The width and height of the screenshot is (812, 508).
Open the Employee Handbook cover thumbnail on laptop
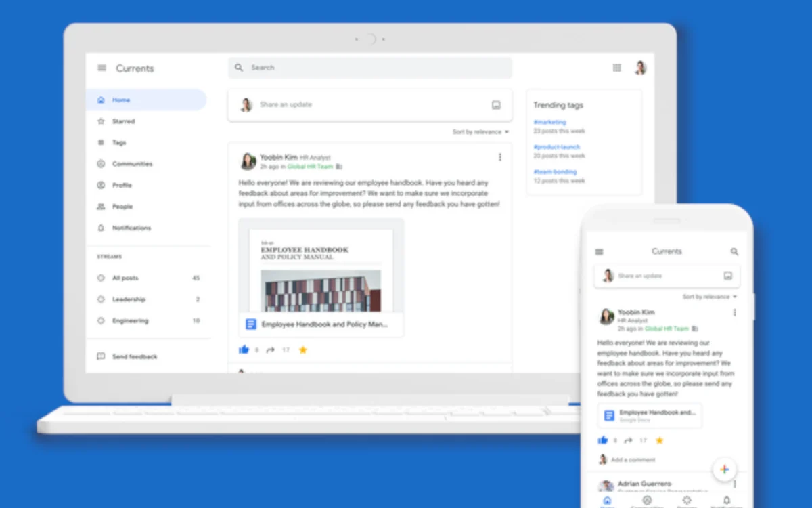coord(321,266)
